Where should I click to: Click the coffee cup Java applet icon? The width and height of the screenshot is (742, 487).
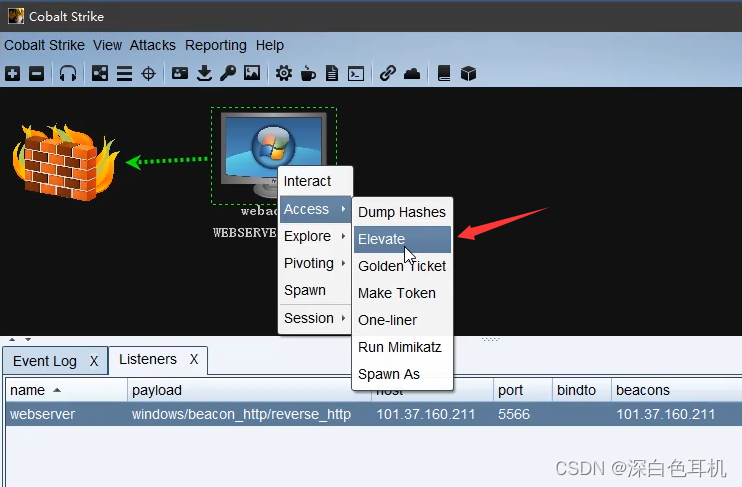pos(308,73)
